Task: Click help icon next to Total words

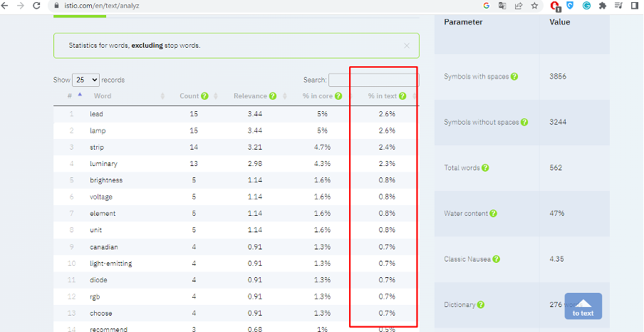Action: pyautogui.click(x=485, y=168)
